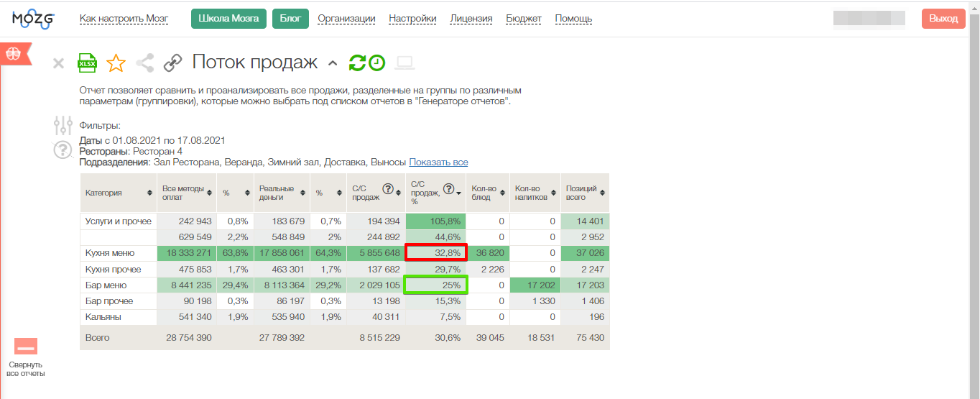
Task: Close the report with the gray X
Action: (x=59, y=64)
